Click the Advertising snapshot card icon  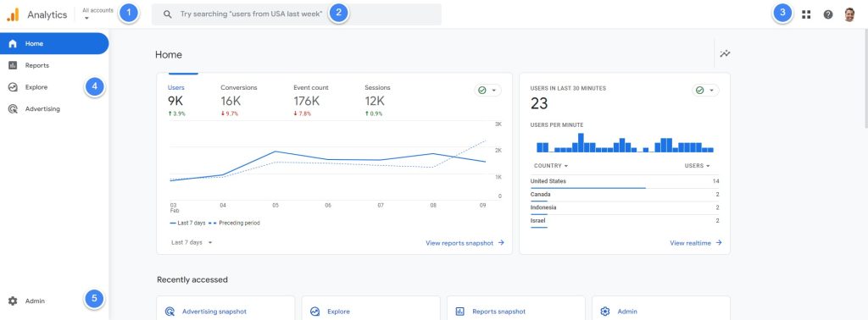[170, 312]
